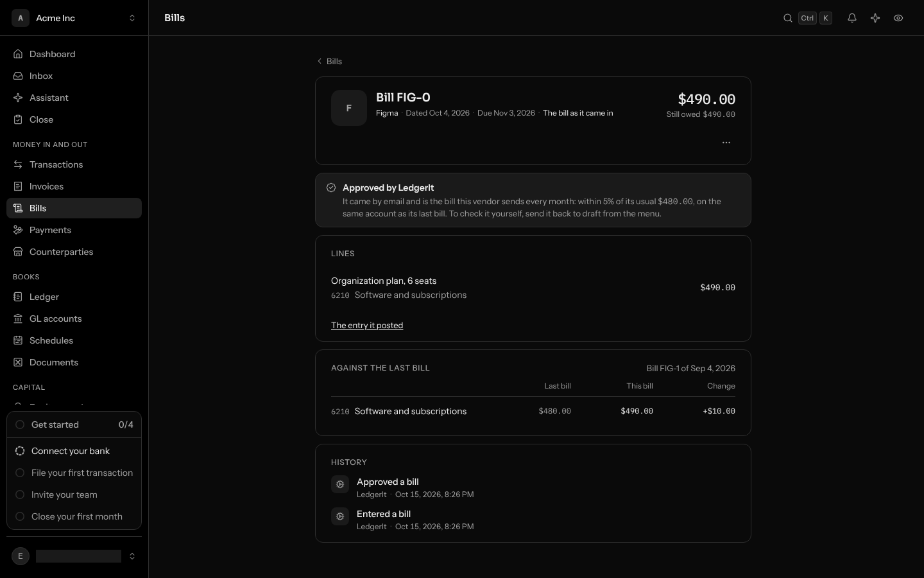Open the search icon in the top bar
This screenshot has width=924, height=578.
click(788, 18)
